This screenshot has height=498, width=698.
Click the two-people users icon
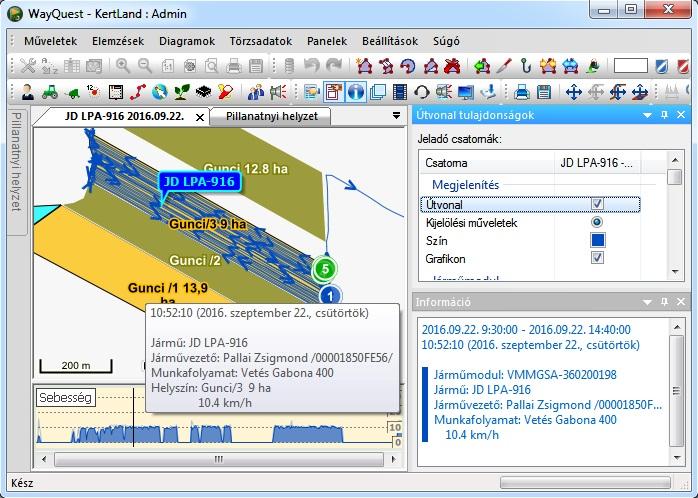pos(256,92)
